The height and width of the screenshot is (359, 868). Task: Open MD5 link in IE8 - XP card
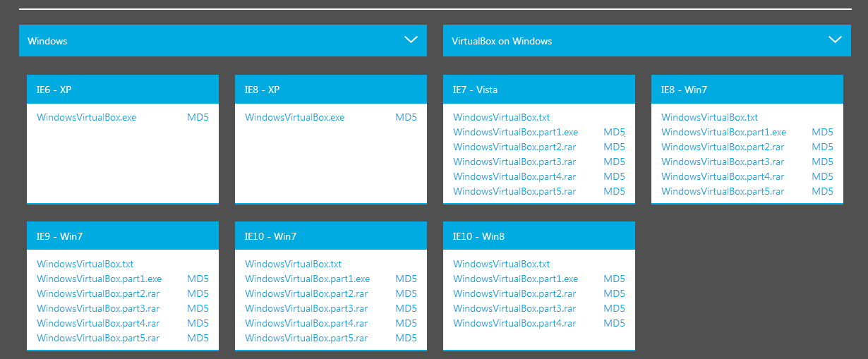click(406, 117)
